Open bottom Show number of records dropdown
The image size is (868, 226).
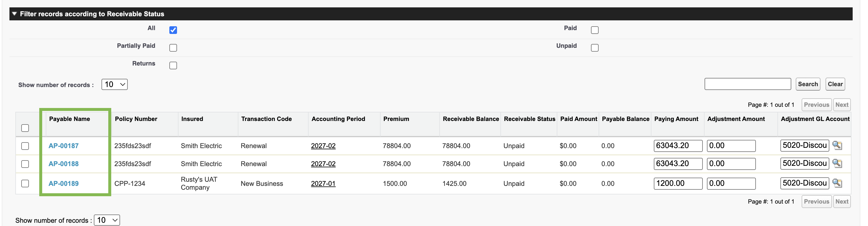[107, 220]
